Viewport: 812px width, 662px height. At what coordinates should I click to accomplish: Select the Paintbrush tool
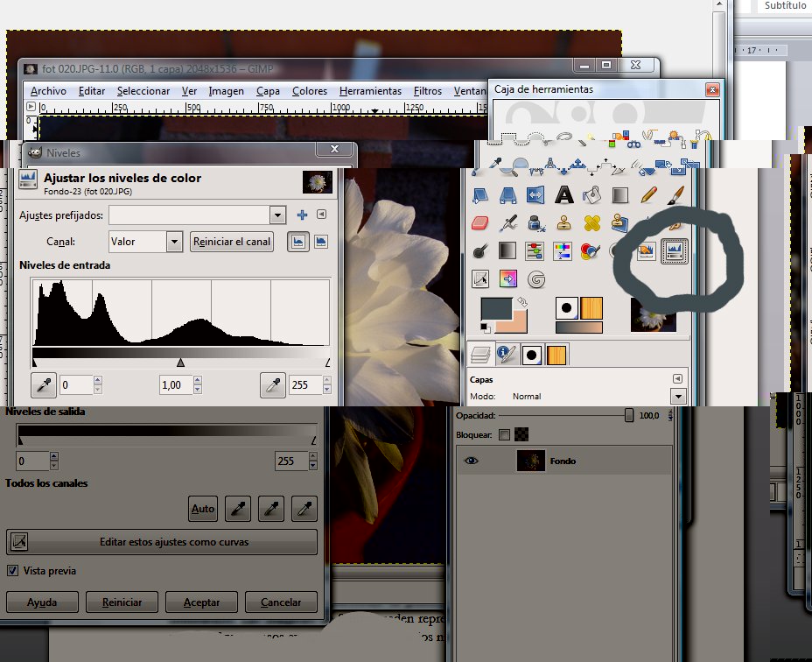(675, 195)
